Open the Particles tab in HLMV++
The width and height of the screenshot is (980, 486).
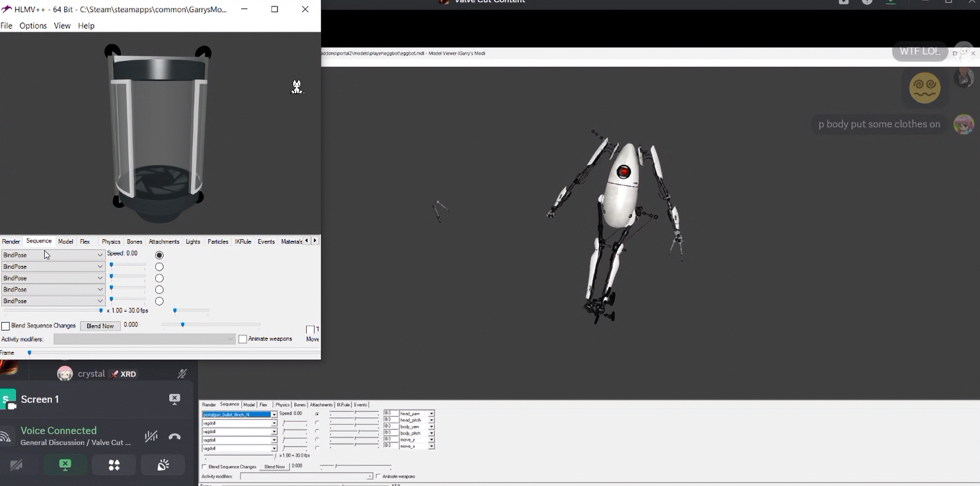(x=218, y=242)
